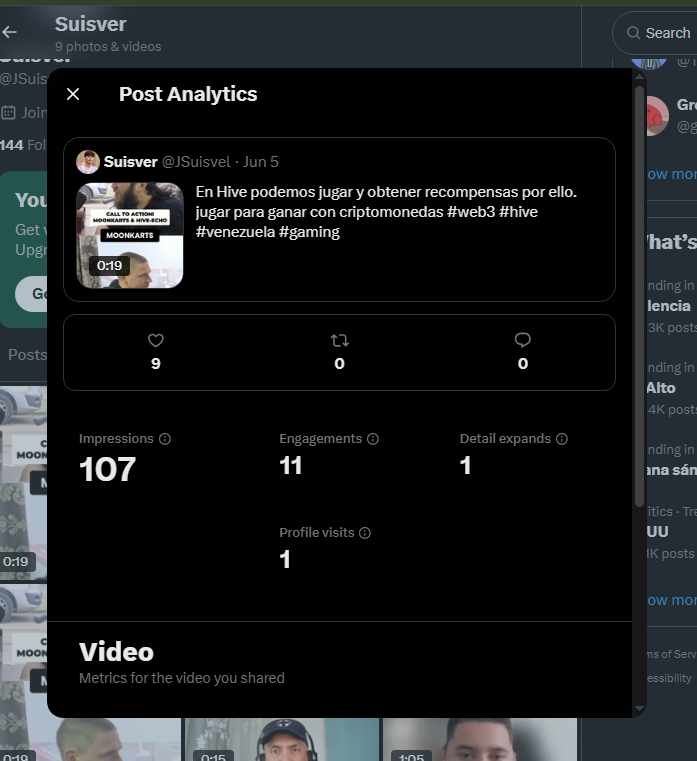This screenshot has width=697, height=761.
Task: Click the repost arrows icon
Action: (339, 340)
